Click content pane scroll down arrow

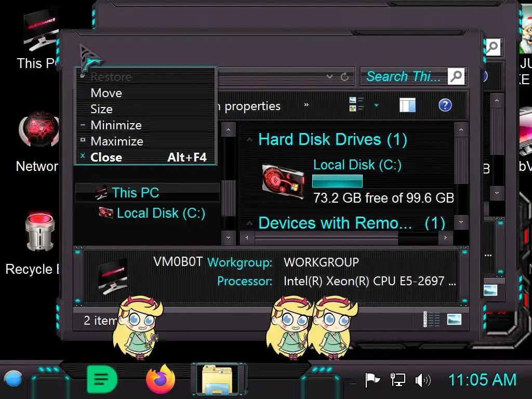(461, 222)
